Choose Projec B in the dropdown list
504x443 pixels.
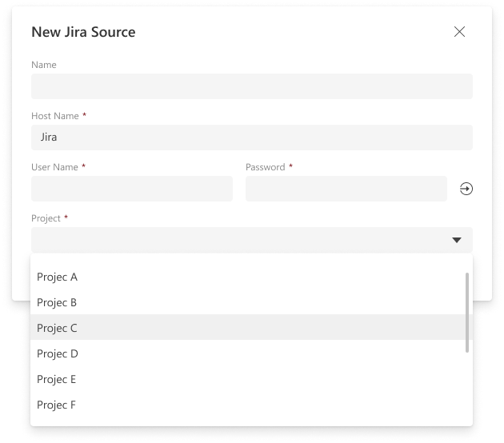click(58, 303)
